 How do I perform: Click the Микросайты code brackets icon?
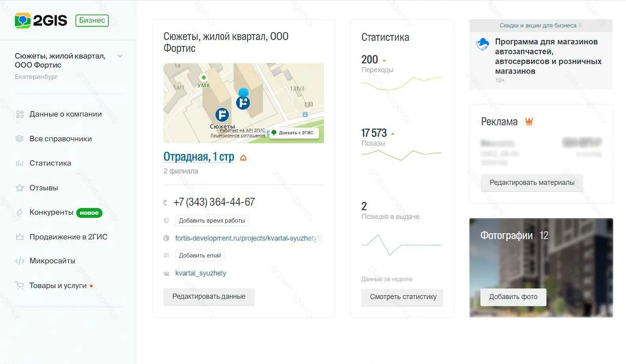20,261
